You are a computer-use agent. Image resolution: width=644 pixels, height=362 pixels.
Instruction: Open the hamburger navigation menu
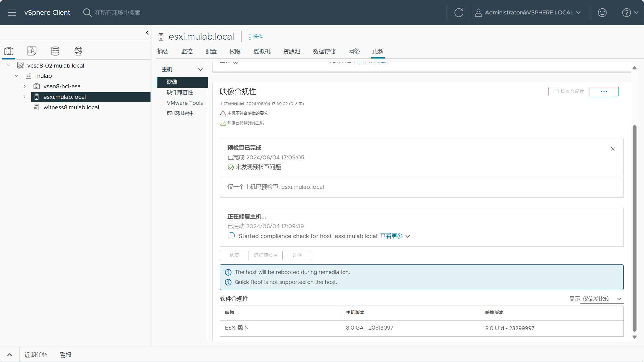click(x=12, y=13)
